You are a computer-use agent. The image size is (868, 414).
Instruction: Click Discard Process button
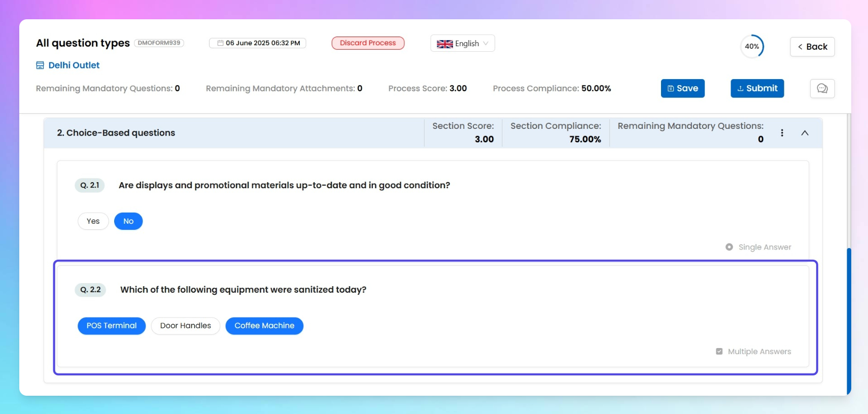tap(368, 43)
